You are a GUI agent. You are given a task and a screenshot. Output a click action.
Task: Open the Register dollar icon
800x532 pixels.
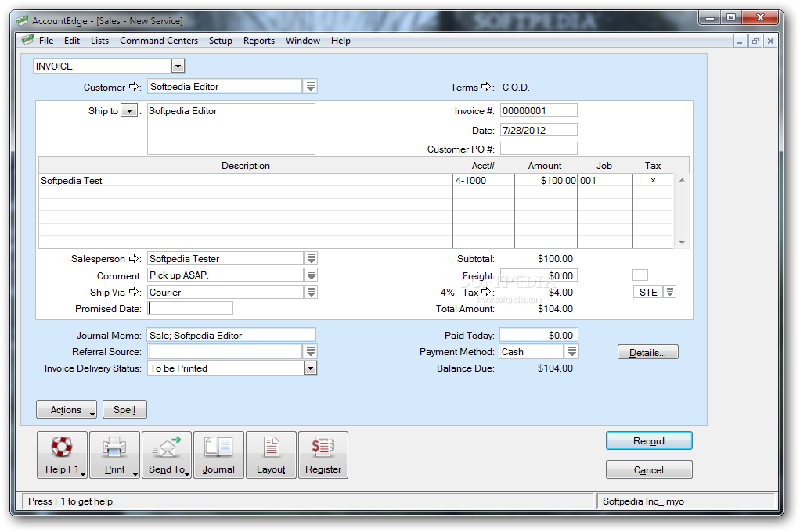click(323, 455)
